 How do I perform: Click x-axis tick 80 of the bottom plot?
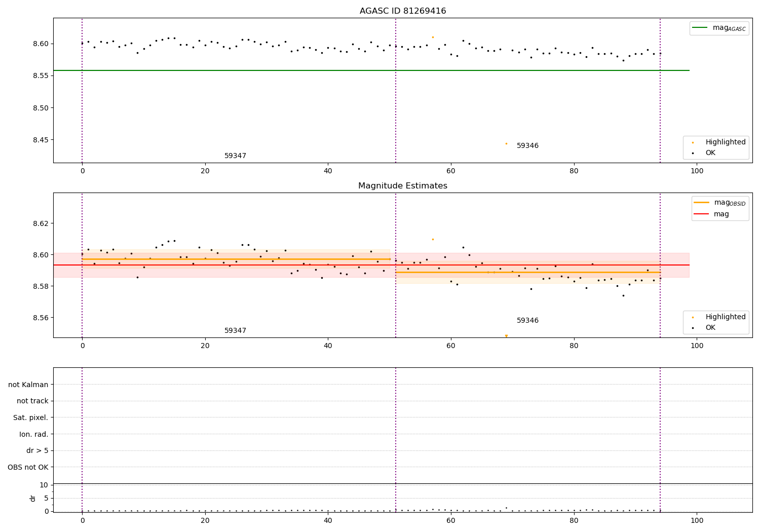[574, 520]
